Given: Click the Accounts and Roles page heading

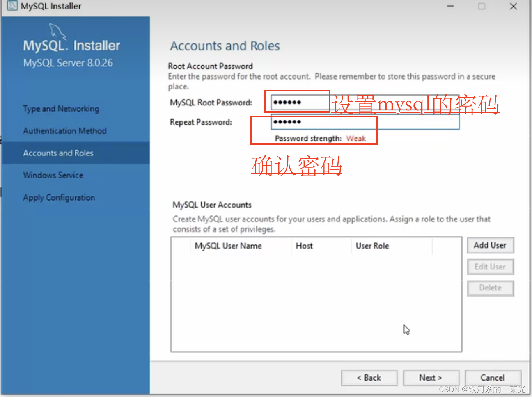Looking at the screenshot, I should (225, 46).
